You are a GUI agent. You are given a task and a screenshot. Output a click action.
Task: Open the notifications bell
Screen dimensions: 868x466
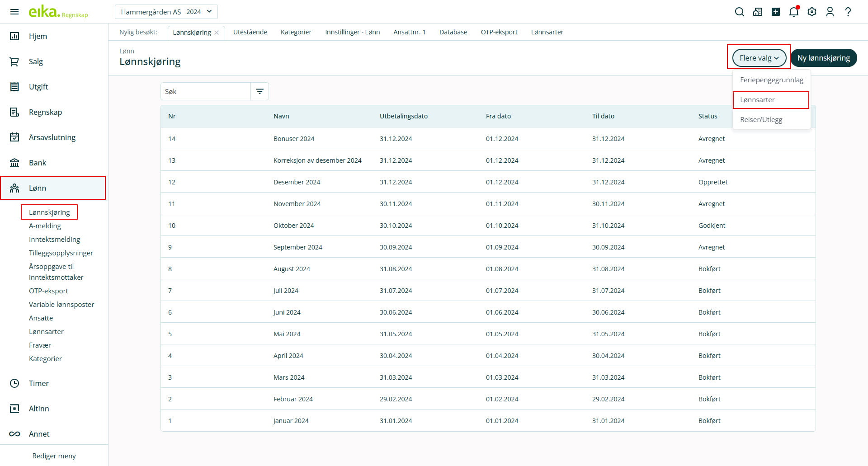point(794,12)
